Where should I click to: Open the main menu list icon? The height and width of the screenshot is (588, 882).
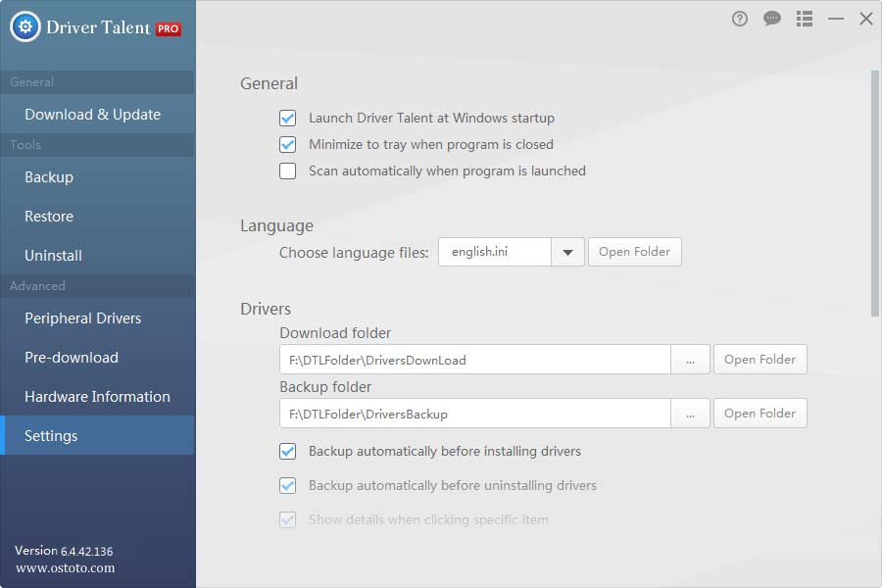pyautogui.click(x=805, y=20)
